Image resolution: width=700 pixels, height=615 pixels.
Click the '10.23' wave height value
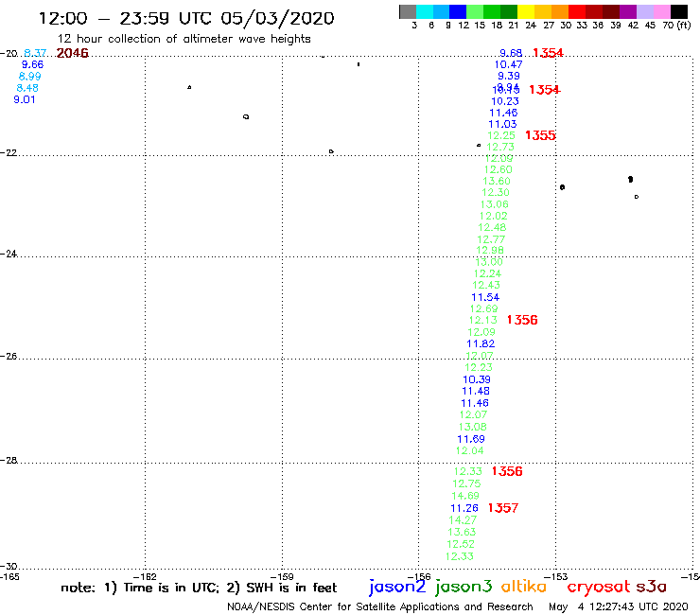[505, 101]
